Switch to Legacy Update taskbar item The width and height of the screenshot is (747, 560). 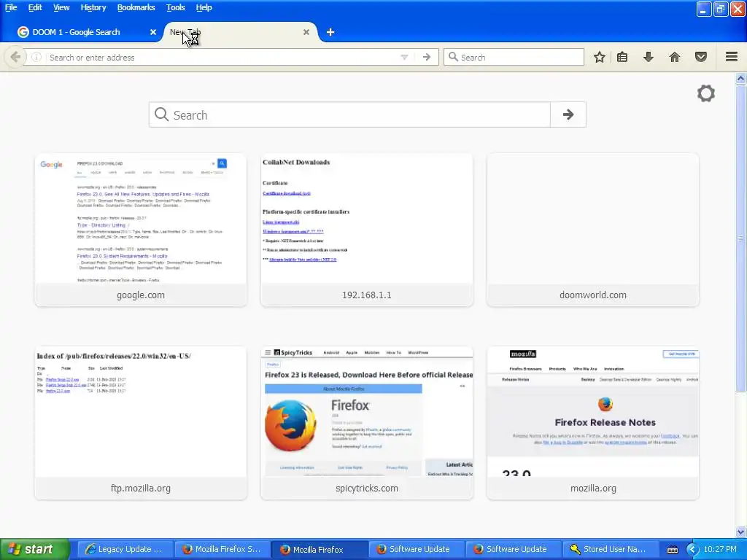pos(125,549)
